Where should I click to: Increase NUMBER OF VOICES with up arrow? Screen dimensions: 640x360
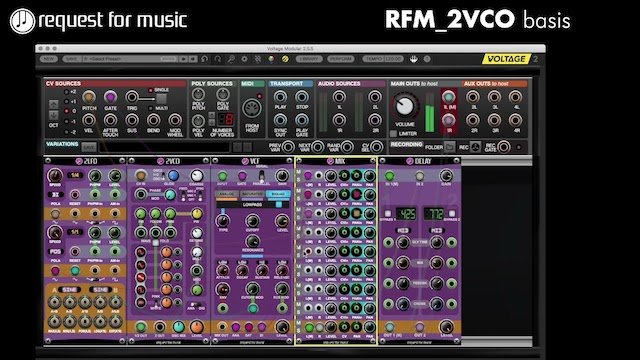click(x=211, y=116)
